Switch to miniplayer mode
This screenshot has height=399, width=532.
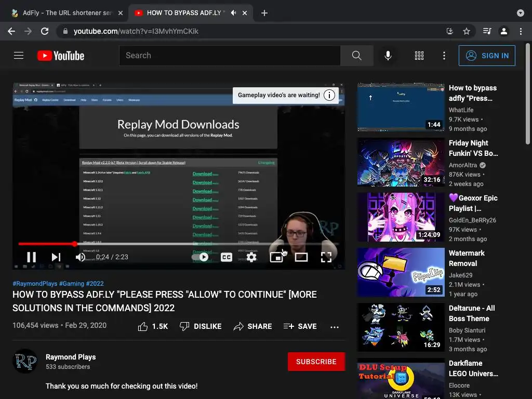(x=276, y=257)
